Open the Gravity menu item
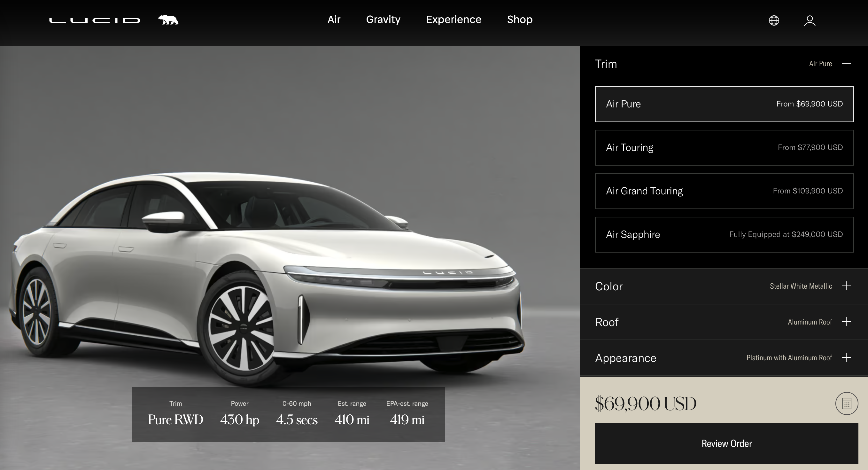 [x=383, y=20]
